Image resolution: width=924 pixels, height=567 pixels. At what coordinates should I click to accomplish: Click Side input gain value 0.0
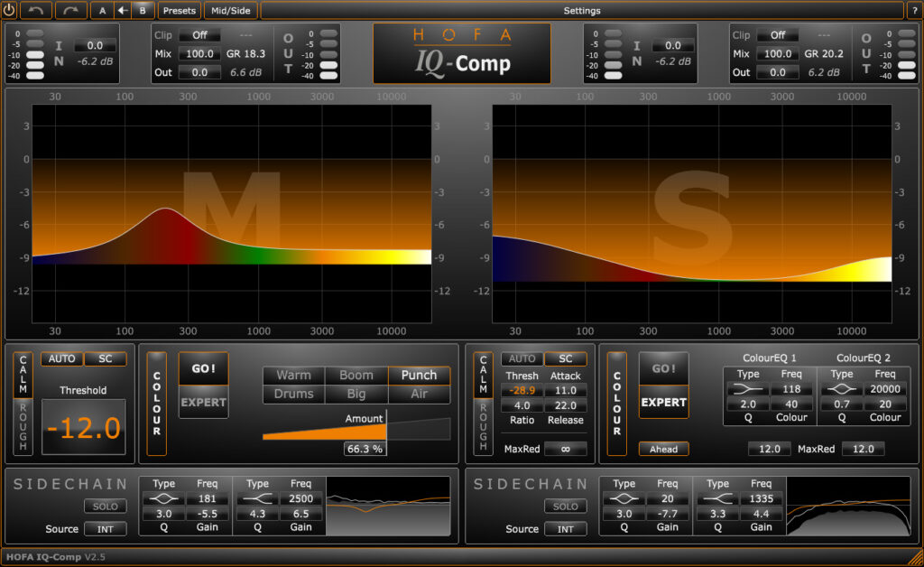(x=673, y=45)
